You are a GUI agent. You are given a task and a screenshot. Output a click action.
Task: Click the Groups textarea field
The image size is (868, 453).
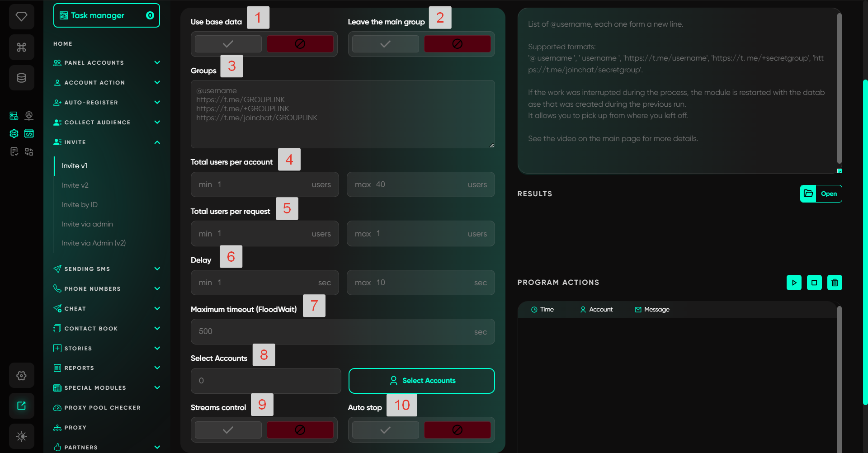click(x=343, y=114)
